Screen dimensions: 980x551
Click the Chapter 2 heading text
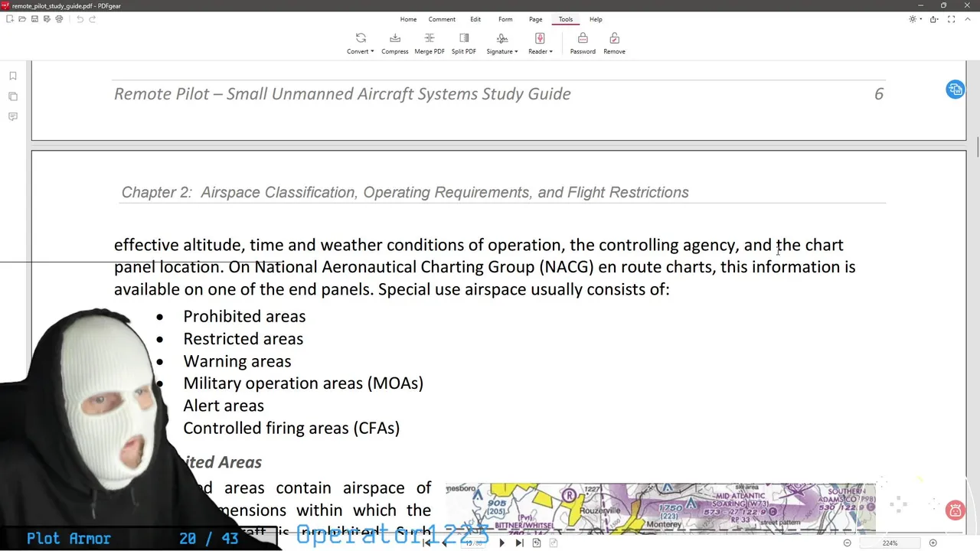point(405,192)
